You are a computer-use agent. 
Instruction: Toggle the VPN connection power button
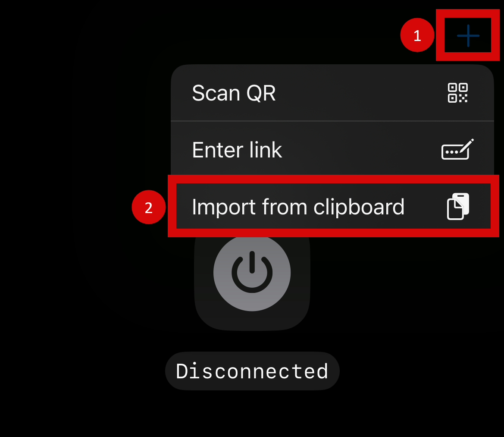tap(252, 273)
